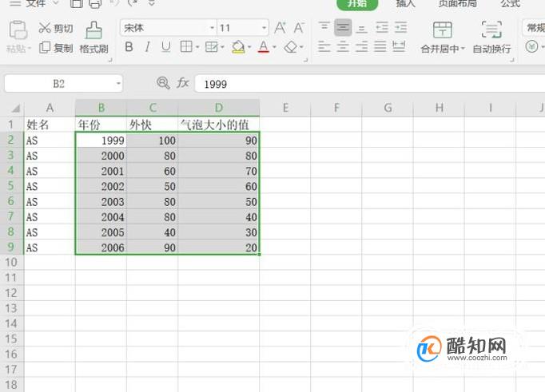Toggle vertical middle alignment
The width and height of the screenshot is (545, 392).
tap(343, 27)
